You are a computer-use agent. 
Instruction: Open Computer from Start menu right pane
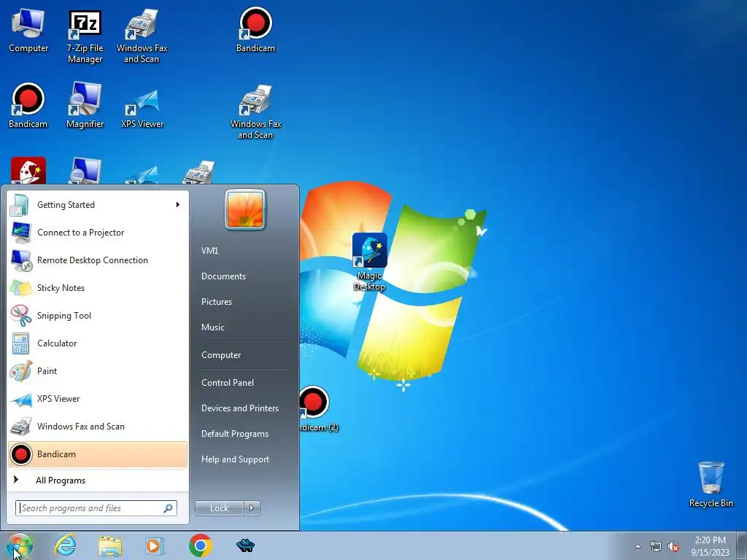(221, 355)
